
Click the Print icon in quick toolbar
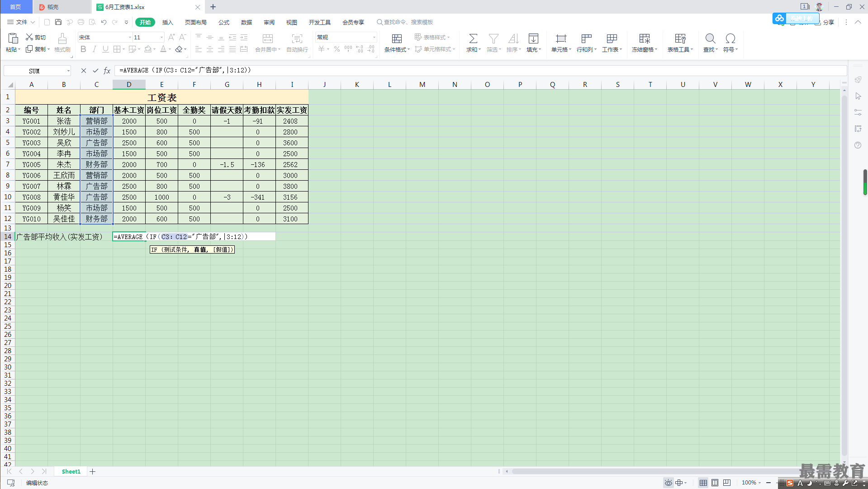tap(81, 22)
